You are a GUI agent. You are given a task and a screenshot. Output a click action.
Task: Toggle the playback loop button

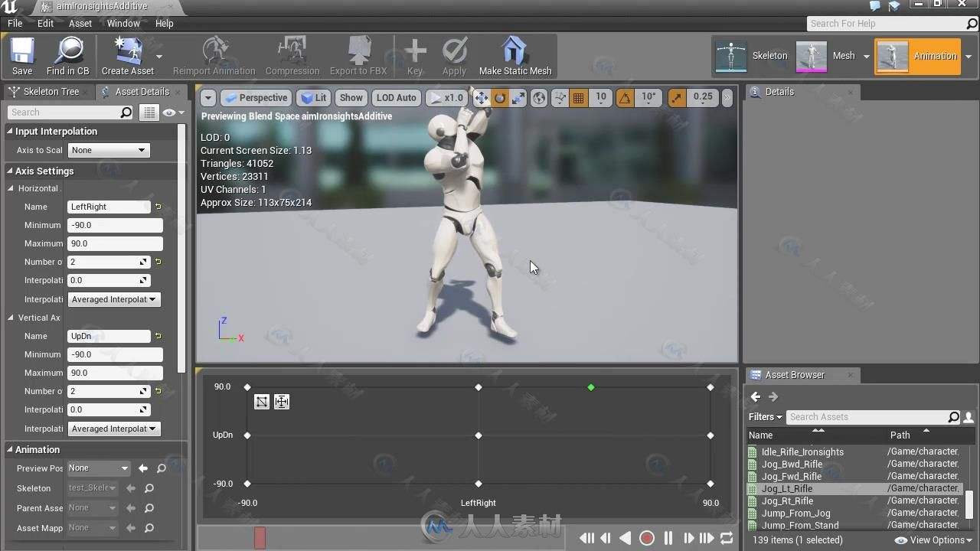click(x=727, y=538)
